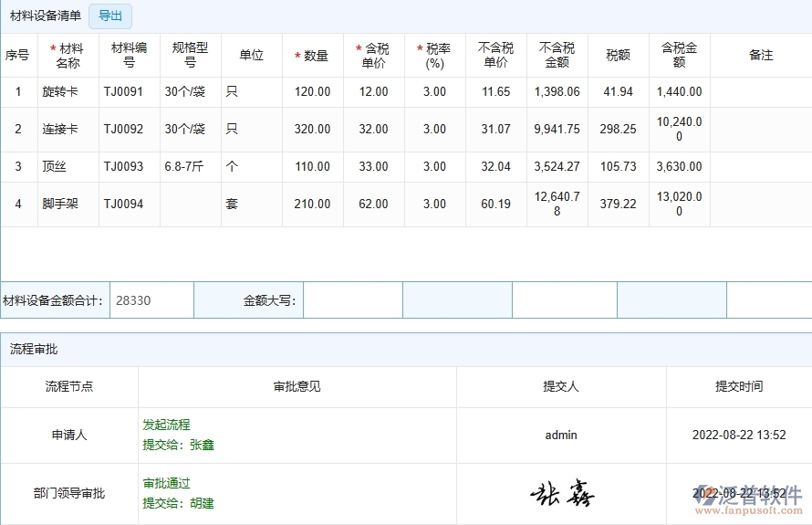This screenshot has width=812, height=525.
Task: Click the 发起流程 approval text
Action: click(166, 425)
